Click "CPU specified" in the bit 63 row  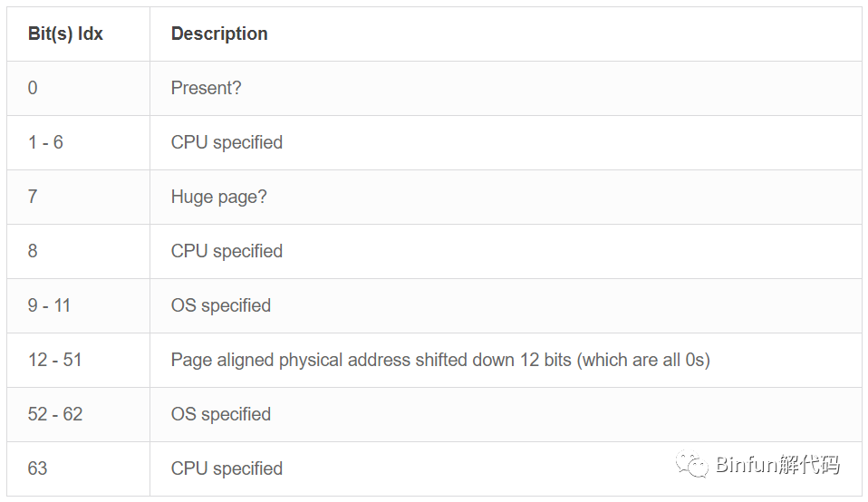click(x=227, y=468)
